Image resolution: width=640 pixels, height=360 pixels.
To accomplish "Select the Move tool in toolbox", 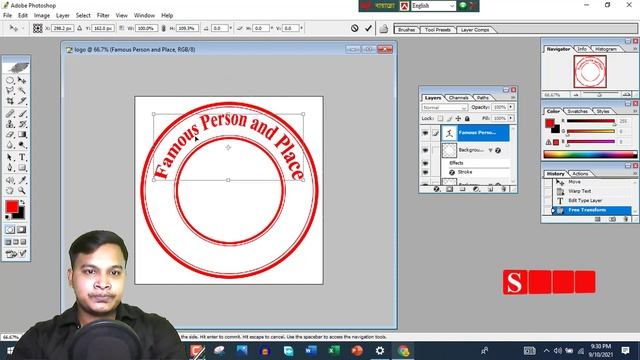I will click(x=22, y=80).
